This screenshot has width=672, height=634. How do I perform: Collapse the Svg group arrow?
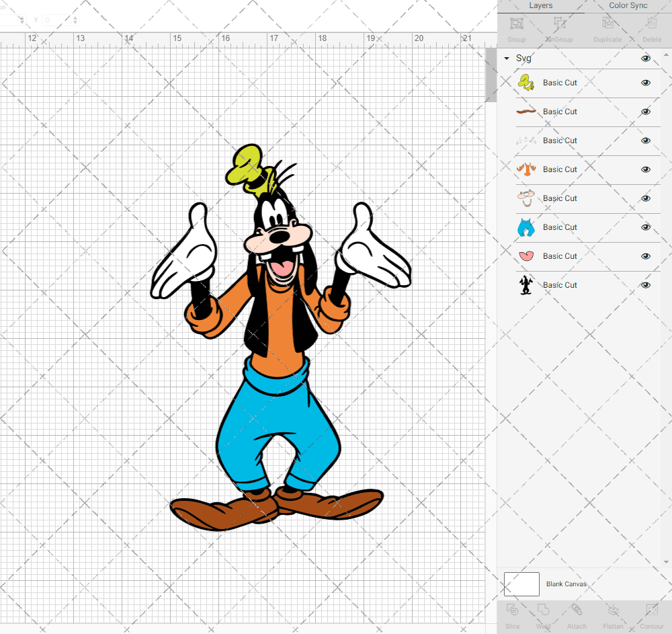click(x=507, y=58)
